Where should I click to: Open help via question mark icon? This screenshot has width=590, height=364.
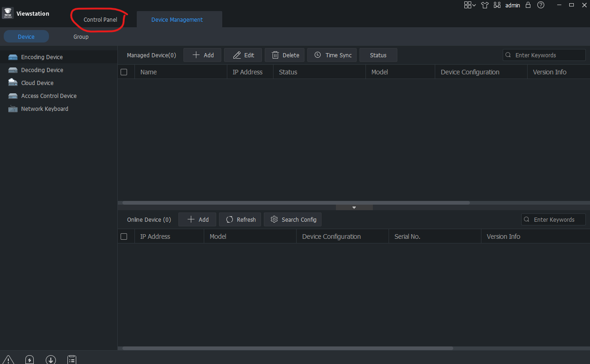pos(541,5)
